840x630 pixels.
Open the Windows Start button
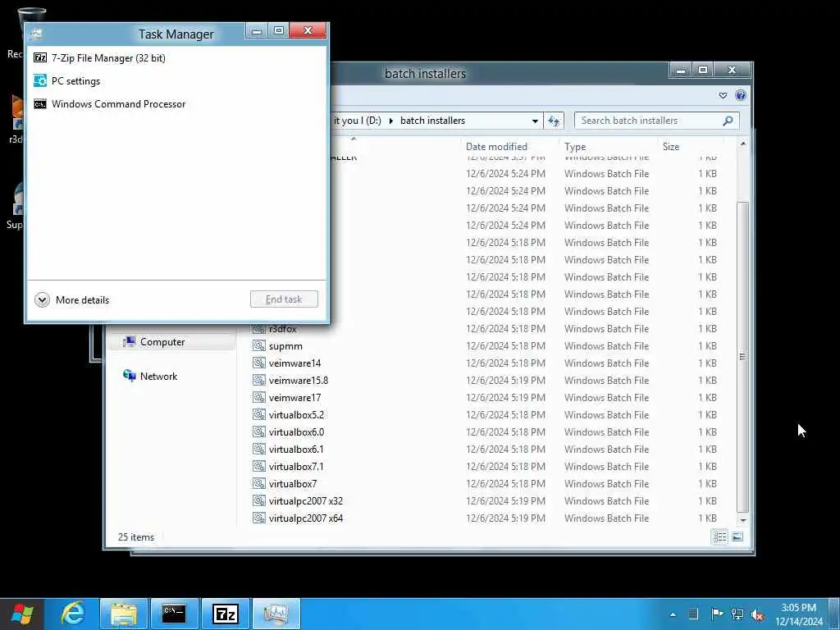22,614
